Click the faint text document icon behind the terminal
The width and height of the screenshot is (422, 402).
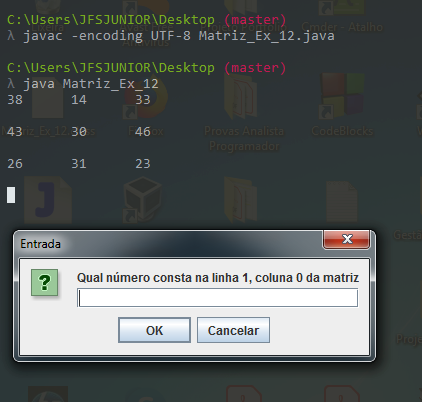tap(342, 202)
